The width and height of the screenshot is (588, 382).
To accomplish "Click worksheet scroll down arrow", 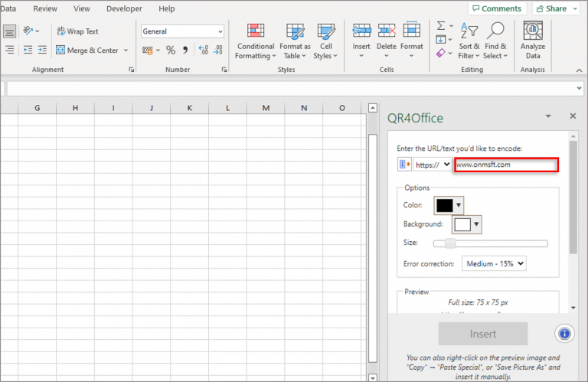I will coord(372,377).
